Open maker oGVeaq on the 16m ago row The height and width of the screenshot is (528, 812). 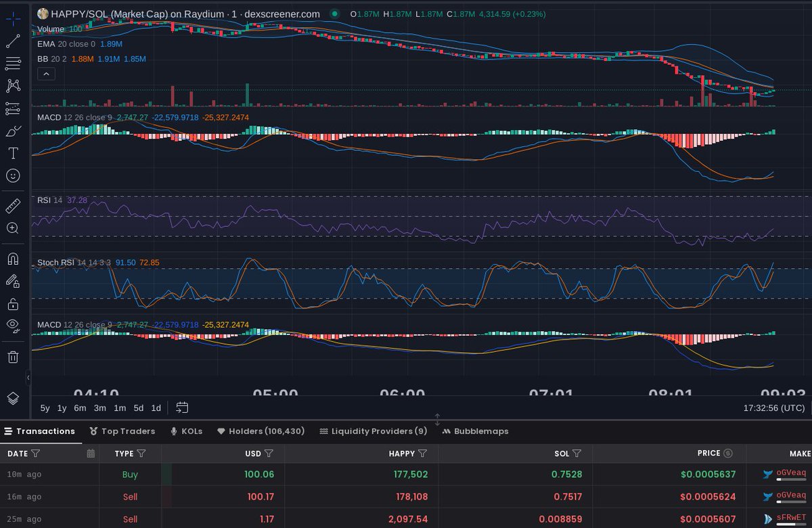point(791,496)
